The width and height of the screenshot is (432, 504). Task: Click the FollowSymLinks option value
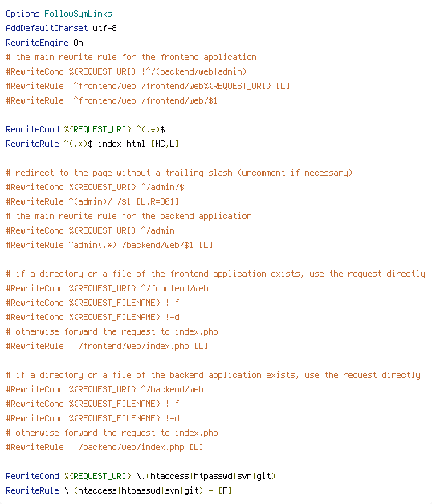[x=78, y=14]
